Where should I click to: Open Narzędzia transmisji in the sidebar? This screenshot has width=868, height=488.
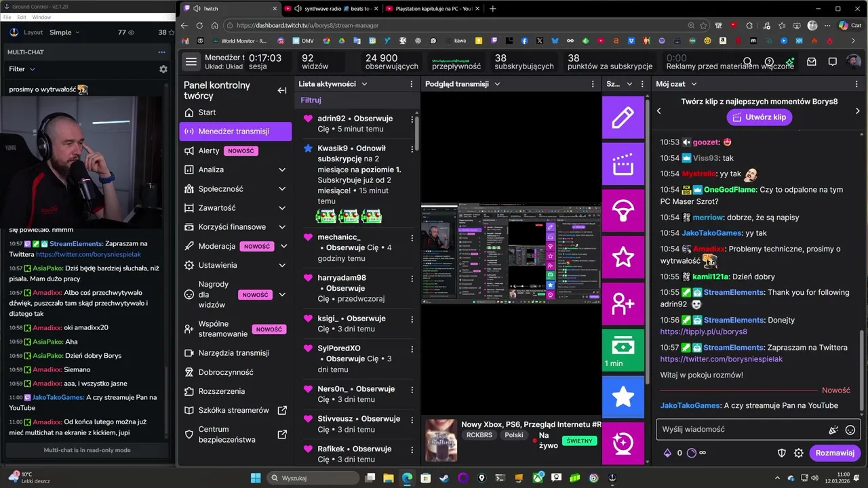coord(235,353)
